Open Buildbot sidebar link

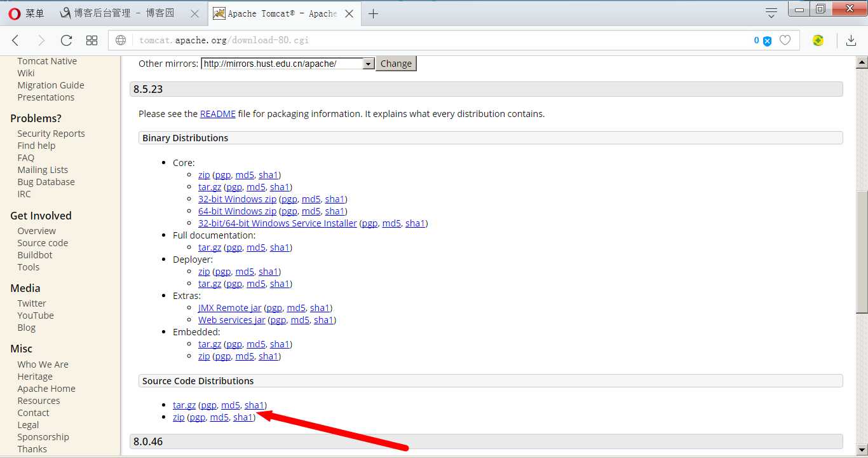tap(35, 255)
